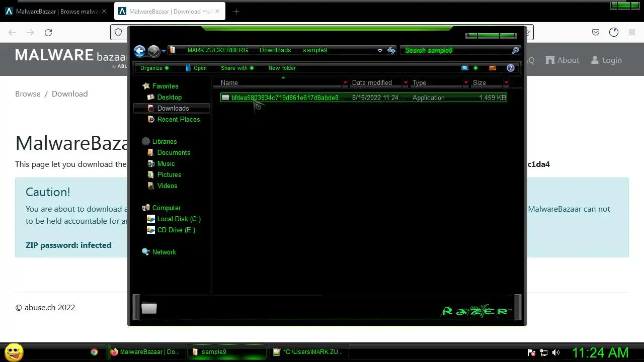Viewport: 644px width, 362px height.
Task: Open the address bar history dropdown
Action: (380, 50)
